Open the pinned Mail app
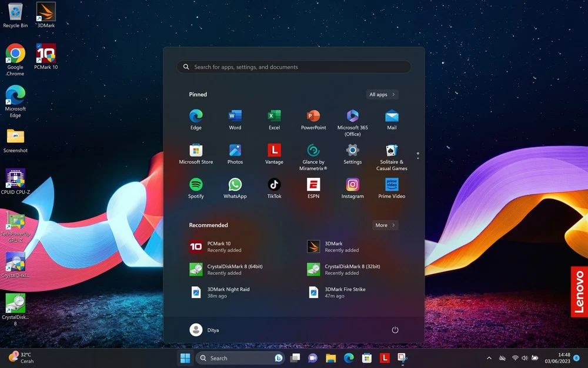Viewport: 588px width, 368px height. point(392,120)
